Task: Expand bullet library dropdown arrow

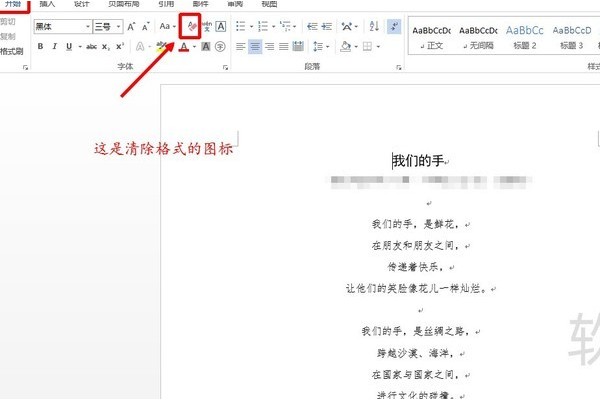Action: [x=251, y=26]
